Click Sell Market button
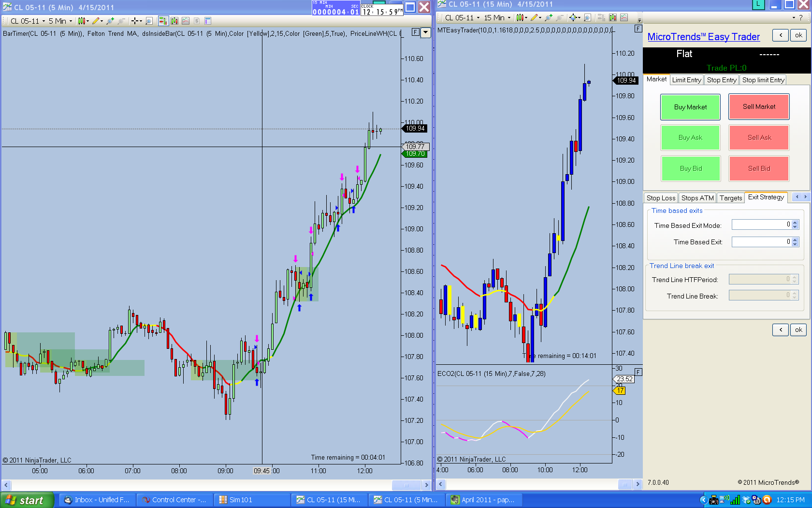Viewport: 812px width, 508px height. 759,106
